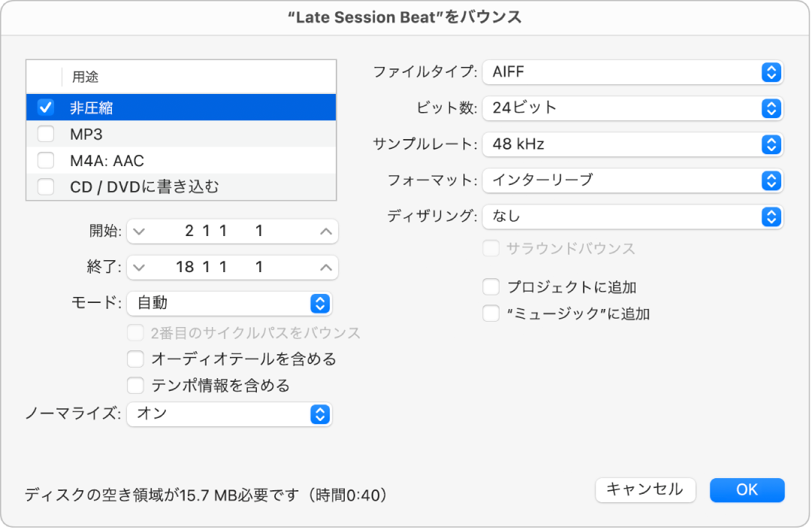Enable オーディオテールを含める checkbox

point(135,359)
